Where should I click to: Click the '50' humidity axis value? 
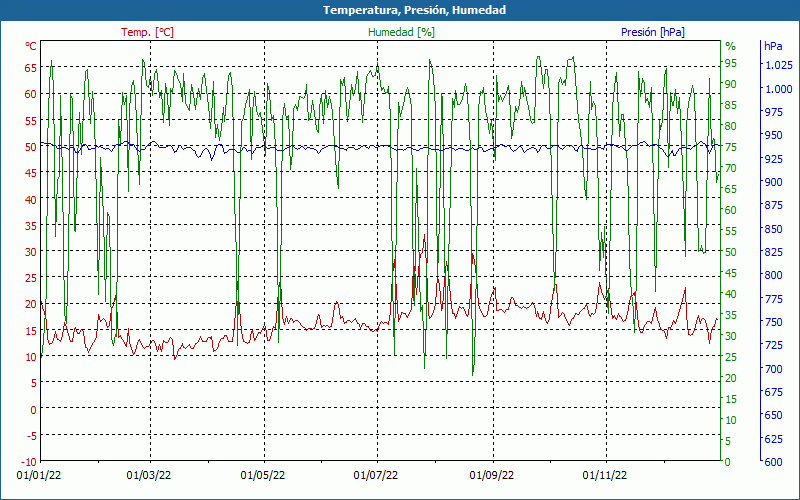731,252
